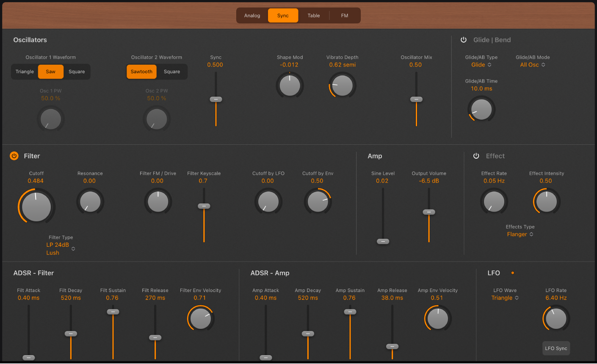Expand the Glide/AB Mode All Osc menu
The height and width of the screenshot is (364, 597).
[x=532, y=64]
